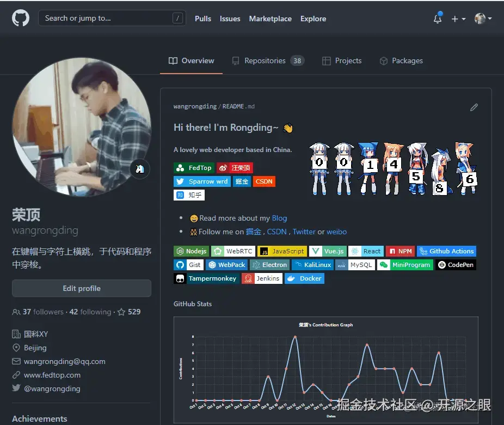504x425 pixels.
Task: Set status via the unicorn badge on avatar
Action: point(140,168)
